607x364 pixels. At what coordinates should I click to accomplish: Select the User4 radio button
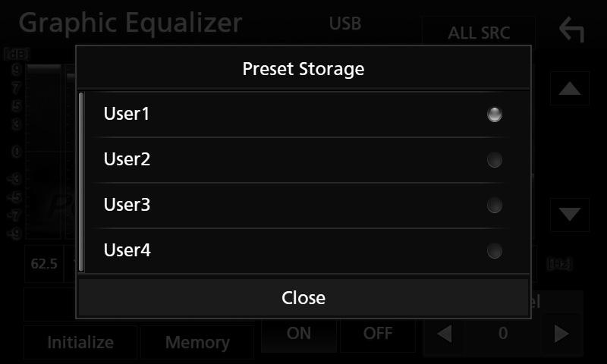pyautogui.click(x=495, y=251)
